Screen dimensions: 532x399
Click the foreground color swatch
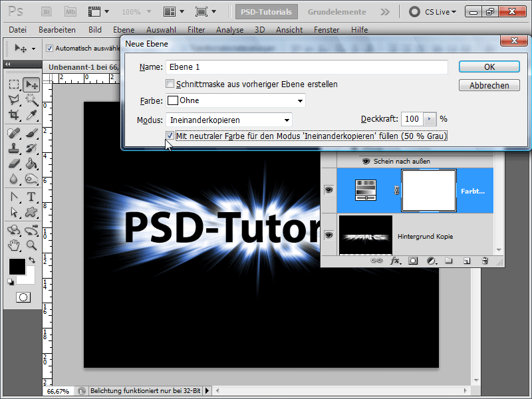pos(17,267)
